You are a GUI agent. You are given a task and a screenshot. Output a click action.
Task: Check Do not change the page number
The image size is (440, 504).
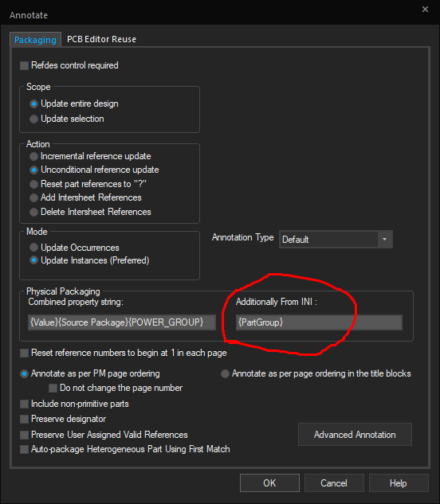[x=53, y=388]
